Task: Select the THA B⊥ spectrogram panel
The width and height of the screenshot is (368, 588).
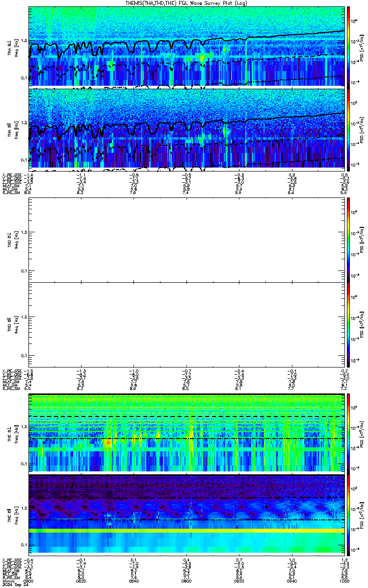Action: 186,47
